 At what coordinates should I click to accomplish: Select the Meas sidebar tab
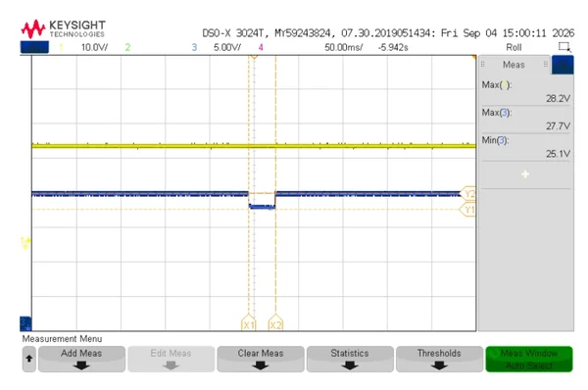click(514, 65)
